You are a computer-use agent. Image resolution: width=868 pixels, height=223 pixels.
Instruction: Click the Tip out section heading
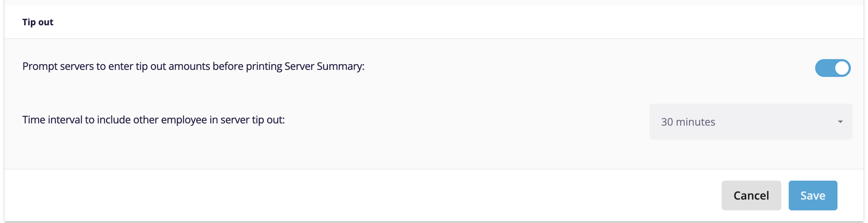click(38, 22)
